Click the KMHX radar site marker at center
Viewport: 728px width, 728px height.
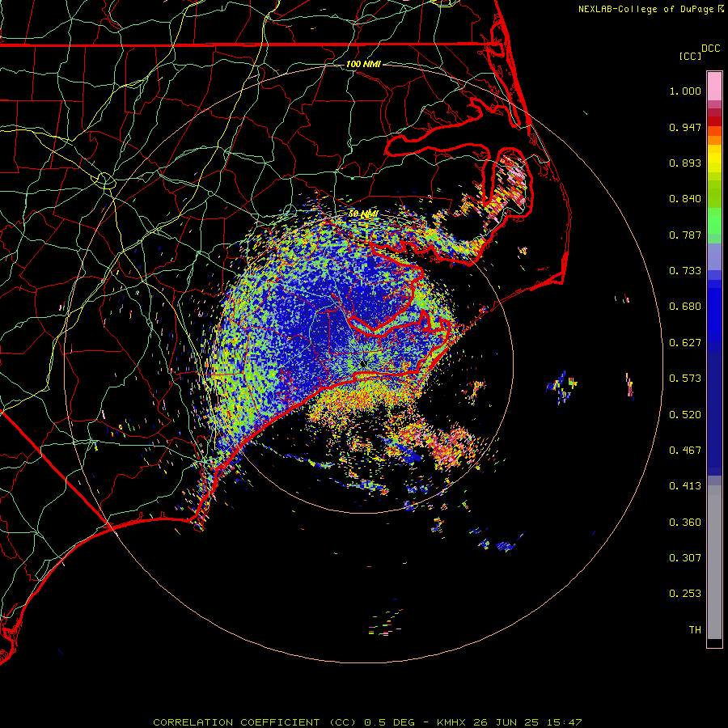coord(363,363)
